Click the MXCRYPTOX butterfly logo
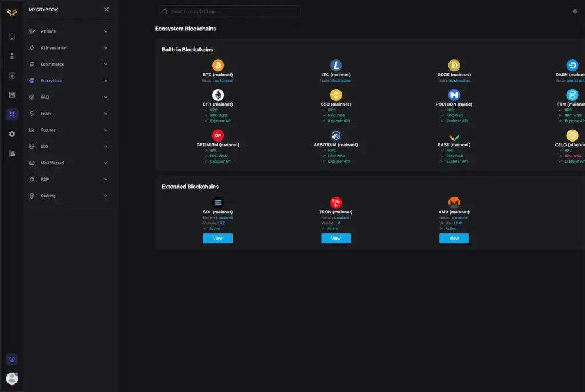This screenshot has height=392, width=585. [12, 13]
